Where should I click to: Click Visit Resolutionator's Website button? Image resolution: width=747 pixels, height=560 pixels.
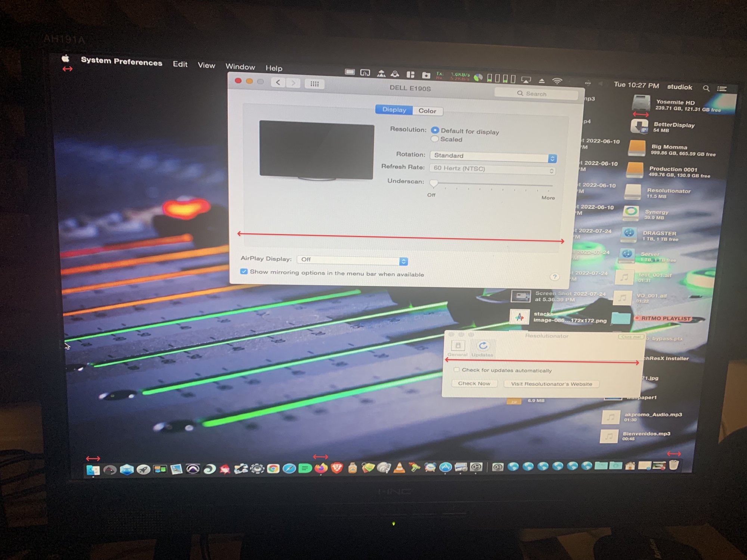551,384
